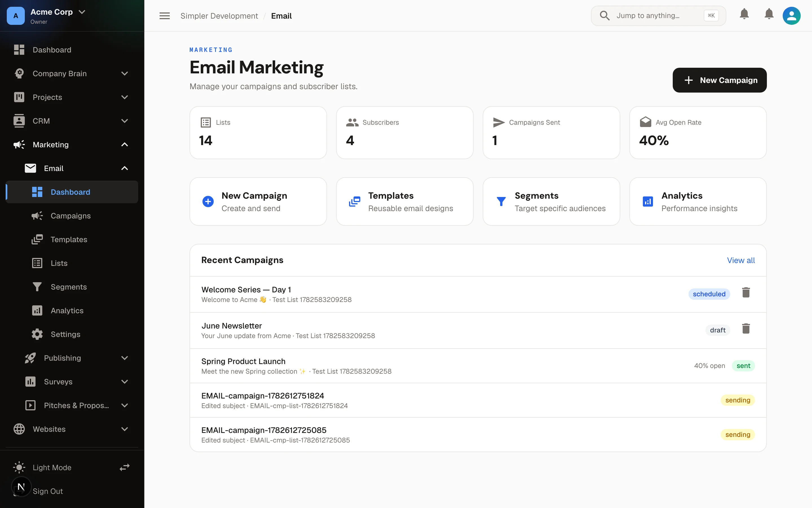Click the scheduled status badge
The height and width of the screenshot is (508, 812).
[x=709, y=294]
